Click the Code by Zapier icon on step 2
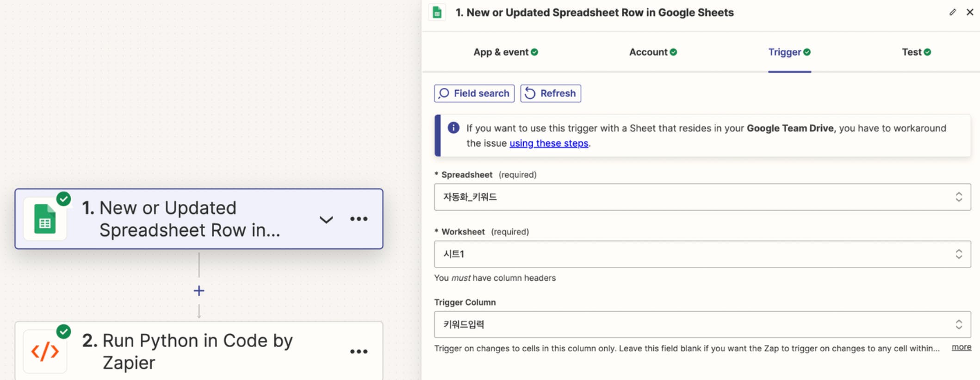This screenshot has width=980, height=380. point(45,351)
